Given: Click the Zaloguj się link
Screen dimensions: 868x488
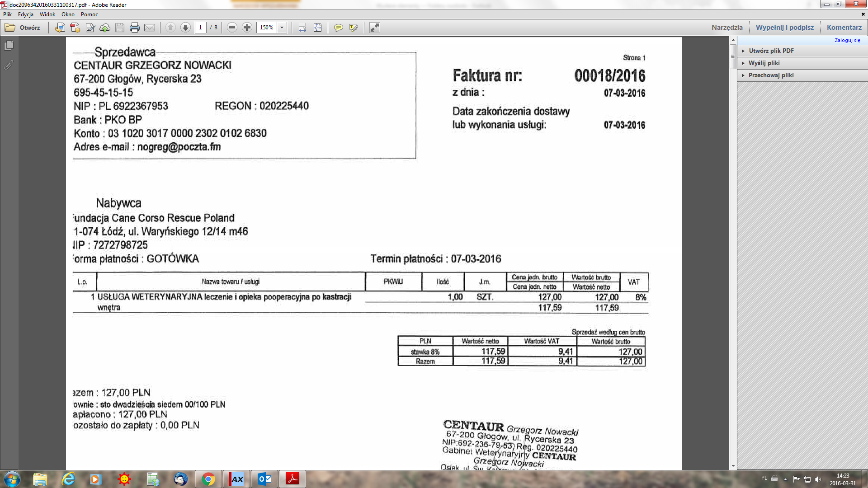Looking at the screenshot, I should point(847,40).
